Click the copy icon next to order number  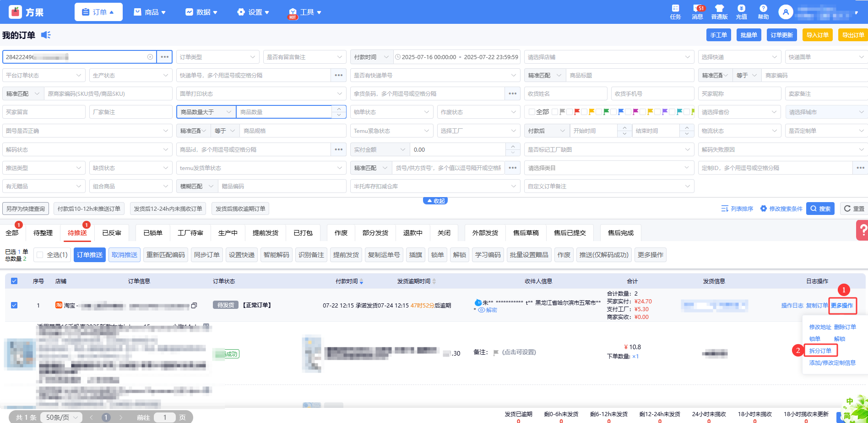coord(194,306)
